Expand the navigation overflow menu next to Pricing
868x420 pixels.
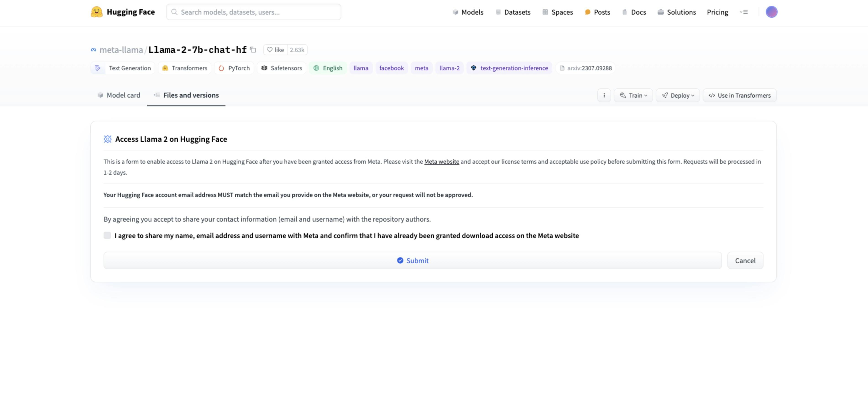(744, 12)
